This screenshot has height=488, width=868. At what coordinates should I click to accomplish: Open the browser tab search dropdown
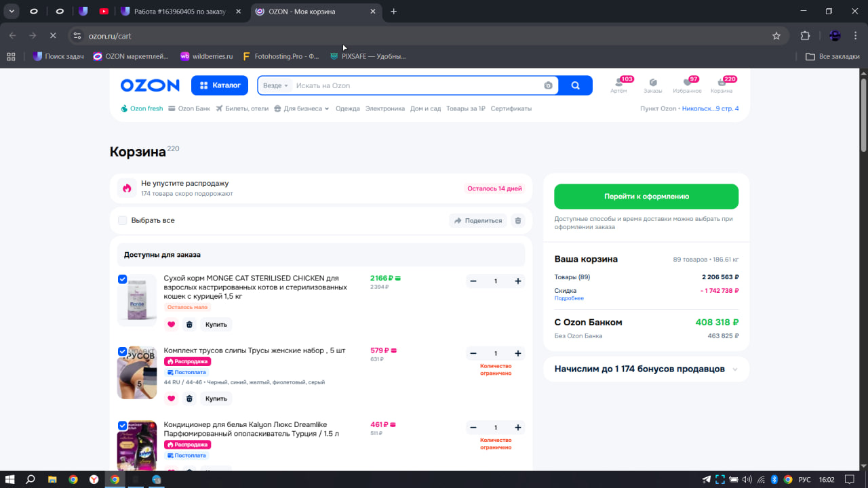(12, 11)
